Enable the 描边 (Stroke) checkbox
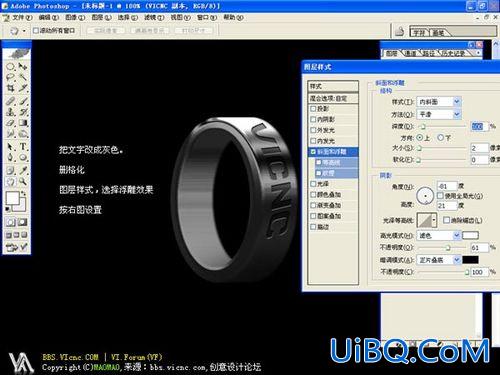 tap(313, 227)
